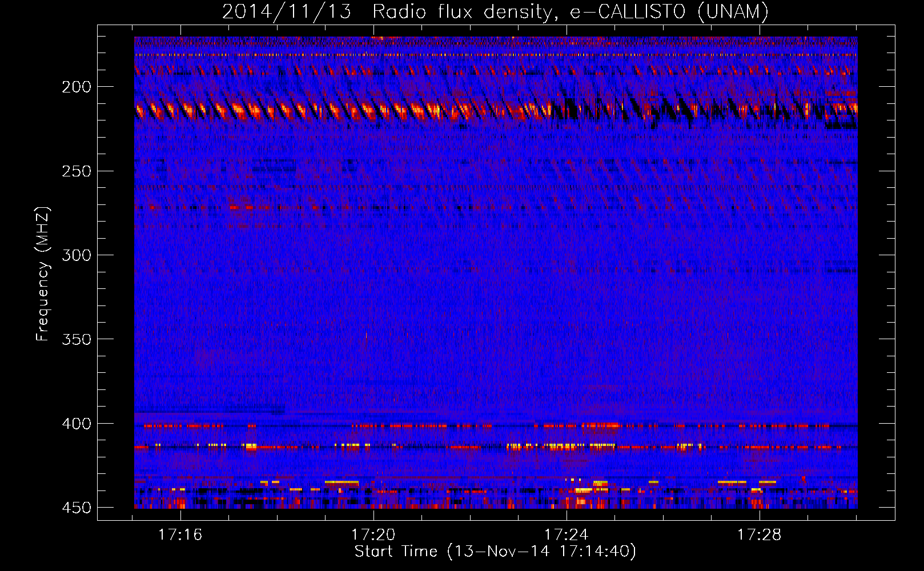924x571 pixels.
Task: Click the "Start Time (13-Nov-14 17:14:40)" label
Action: point(495,552)
